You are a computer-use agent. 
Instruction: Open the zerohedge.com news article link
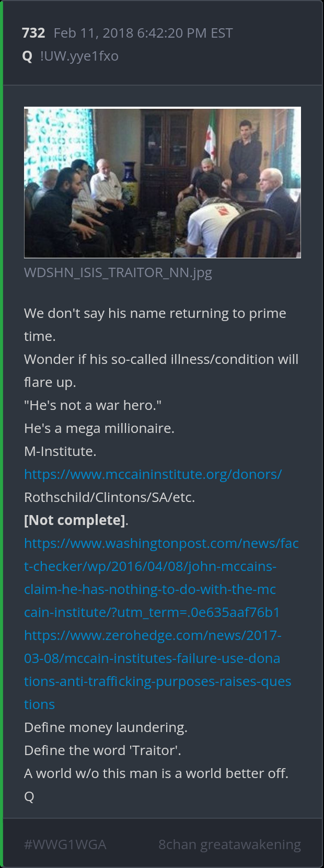[x=158, y=670]
